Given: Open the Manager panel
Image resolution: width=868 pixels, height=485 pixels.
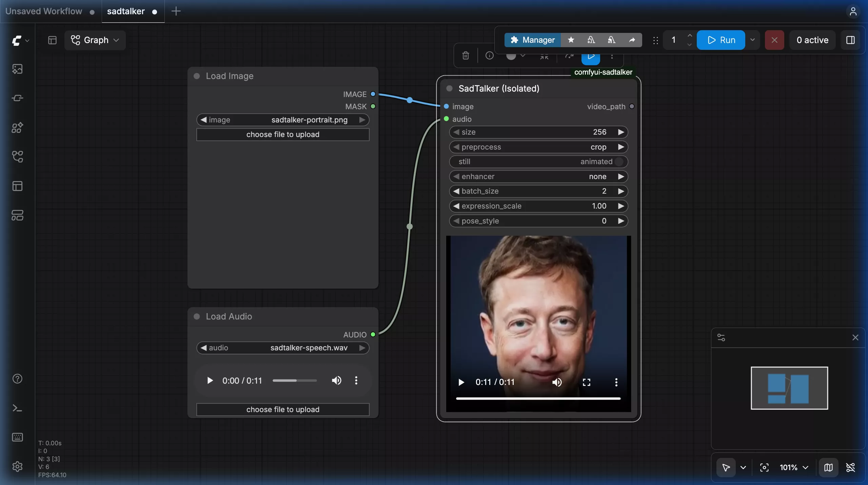Looking at the screenshot, I should pyautogui.click(x=532, y=40).
